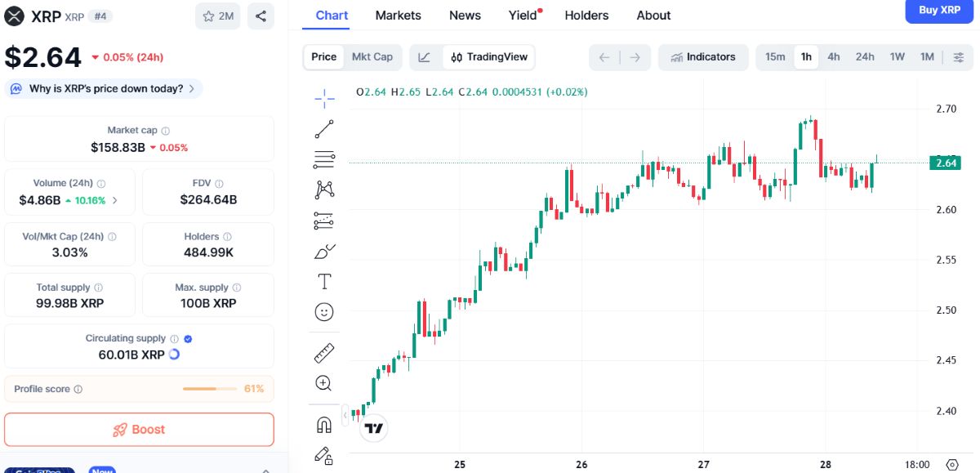Switch to simple line chart view
The height and width of the screenshot is (473, 980).
click(425, 57)
